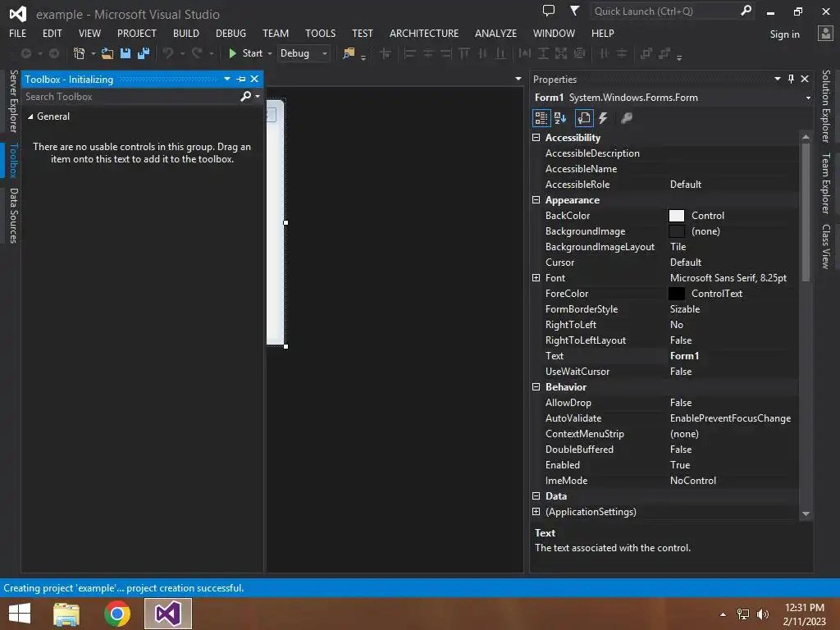The width and height of the screenshot is (840, 630).
Task: Click the Save icon in toolbar
Action: point(126,53)
